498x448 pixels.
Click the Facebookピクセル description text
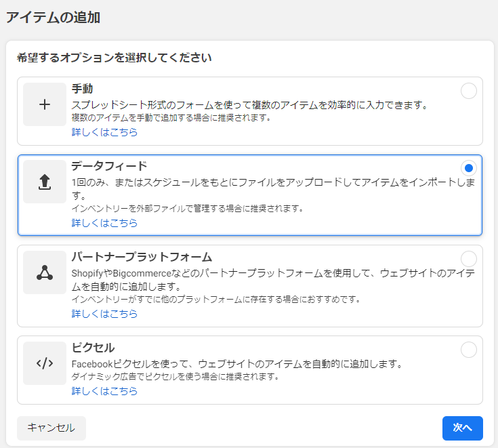[x=237, y=364]
